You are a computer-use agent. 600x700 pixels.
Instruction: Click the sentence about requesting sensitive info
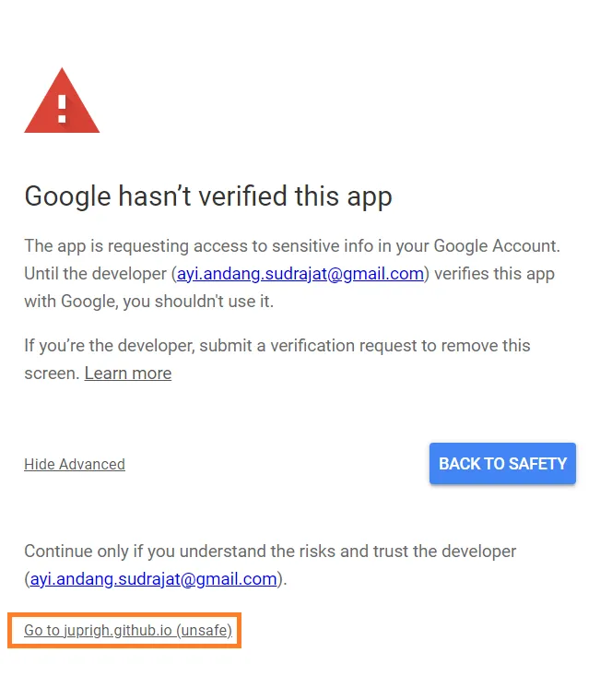tap(292, 246)
